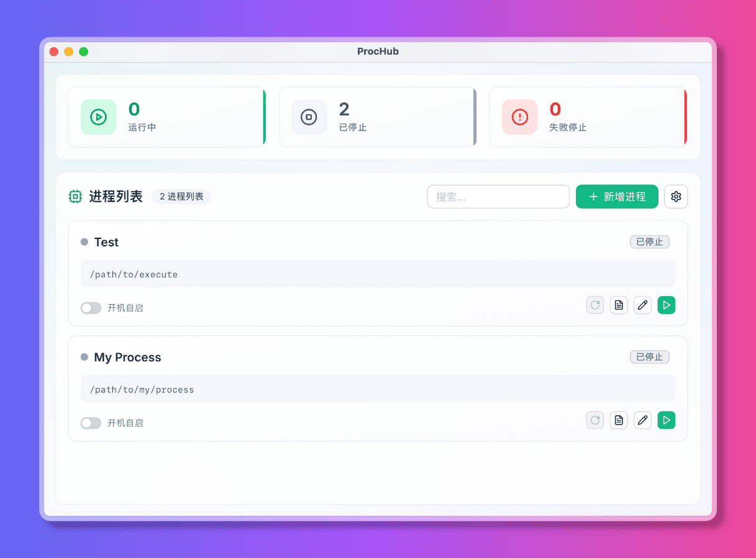Enable 开机自启 toggle for Test
The height and width of the screenshot is (558, 756).
click(91, 308)
